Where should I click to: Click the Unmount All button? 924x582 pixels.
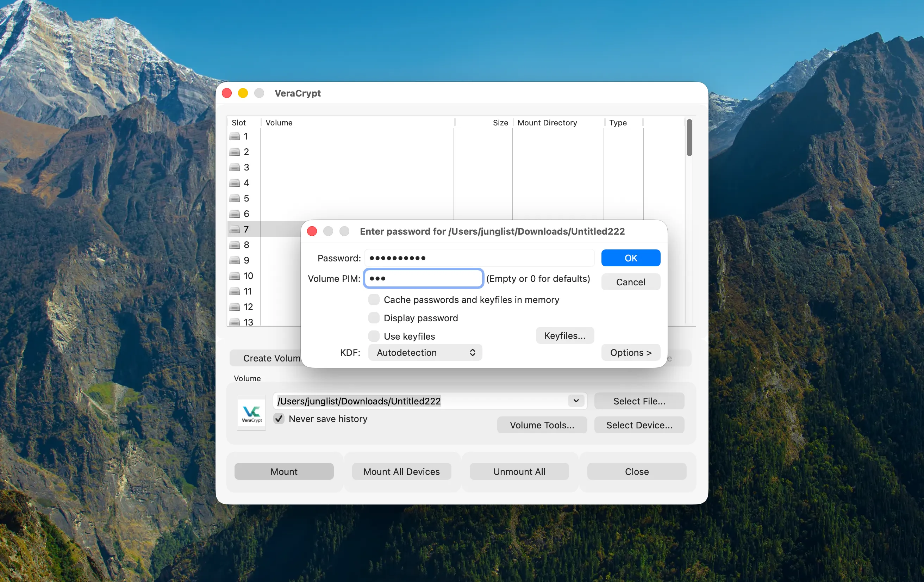(x=519, y=471)
